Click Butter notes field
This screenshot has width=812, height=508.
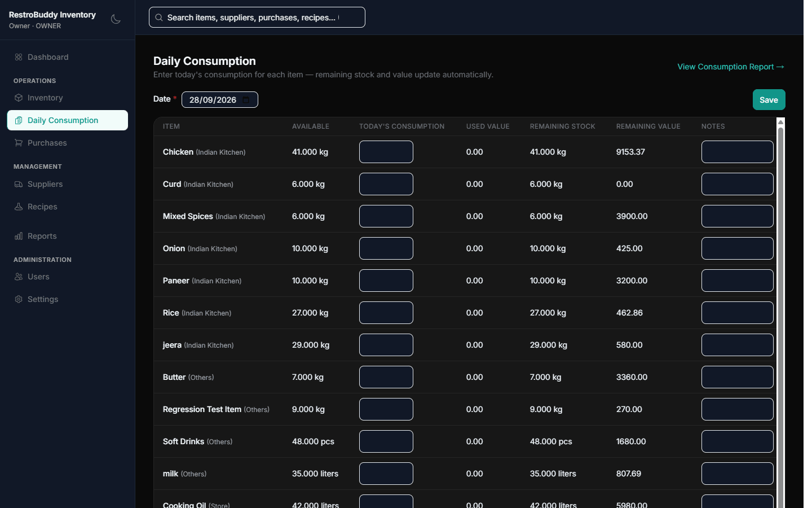tap(738, 377)
